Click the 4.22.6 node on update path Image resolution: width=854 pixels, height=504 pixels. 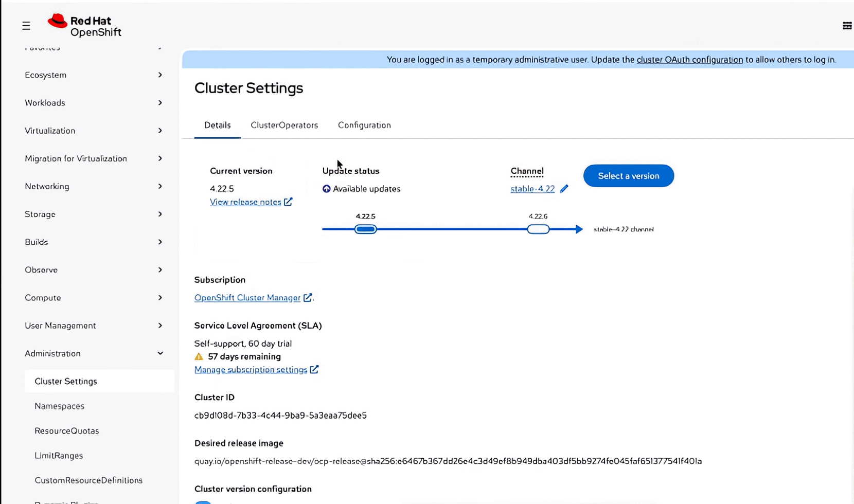coord(538,229)
